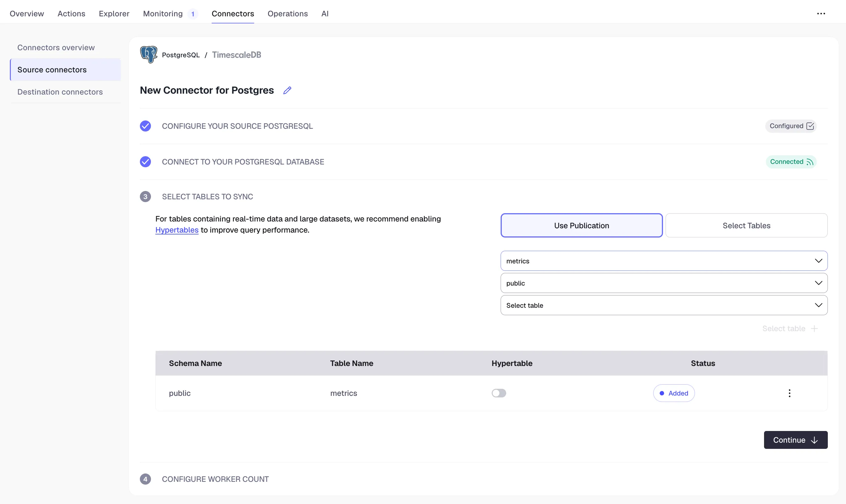Click the public schema cell

(x=180, y=393)
